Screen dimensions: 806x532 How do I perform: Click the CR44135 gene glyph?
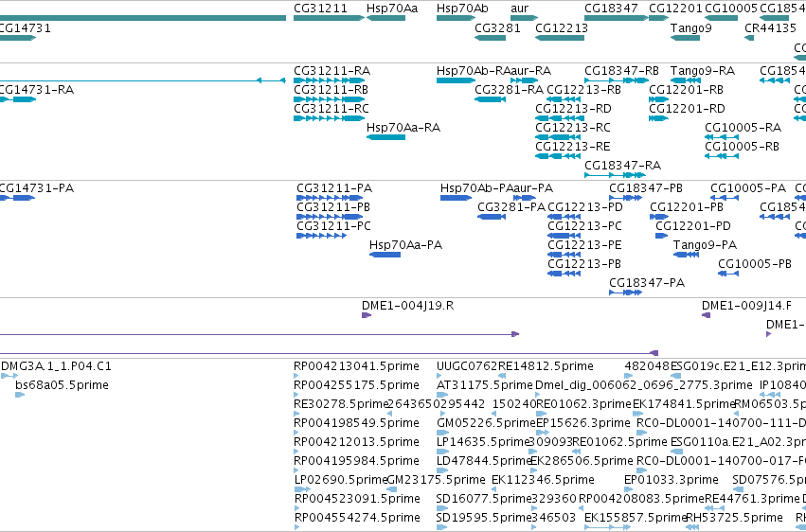pyautogui.click(x=749, y=38)
